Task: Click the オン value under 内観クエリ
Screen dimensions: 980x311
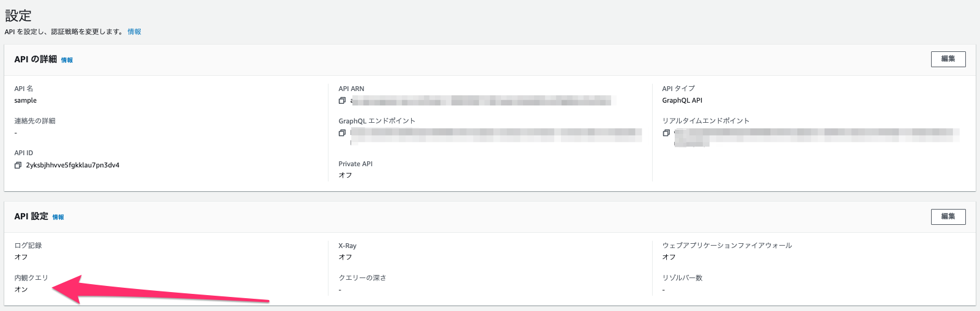Action: click(x=21, y=290)
